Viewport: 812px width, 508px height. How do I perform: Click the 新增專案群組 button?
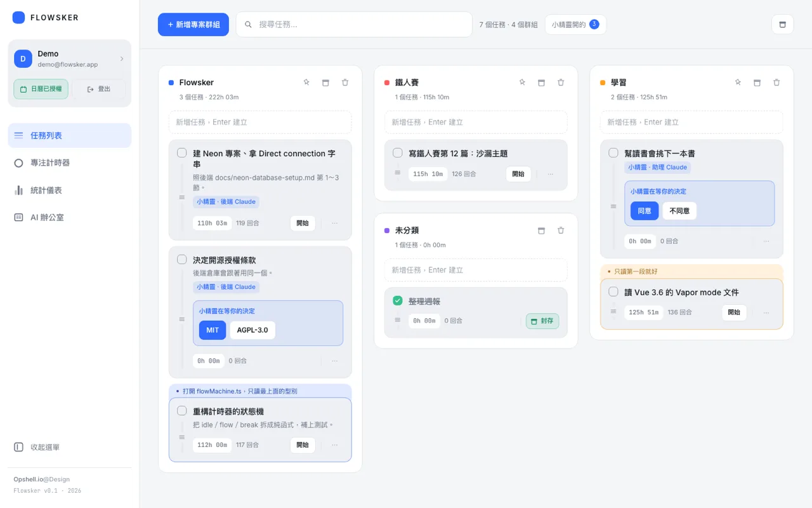pyautogui.click(x=193, y=25)
